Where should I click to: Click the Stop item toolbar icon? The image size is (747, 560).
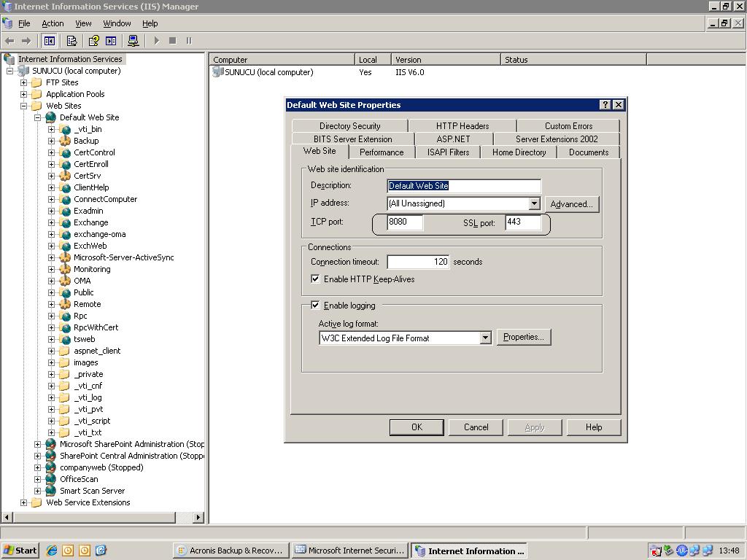[172, 41]
